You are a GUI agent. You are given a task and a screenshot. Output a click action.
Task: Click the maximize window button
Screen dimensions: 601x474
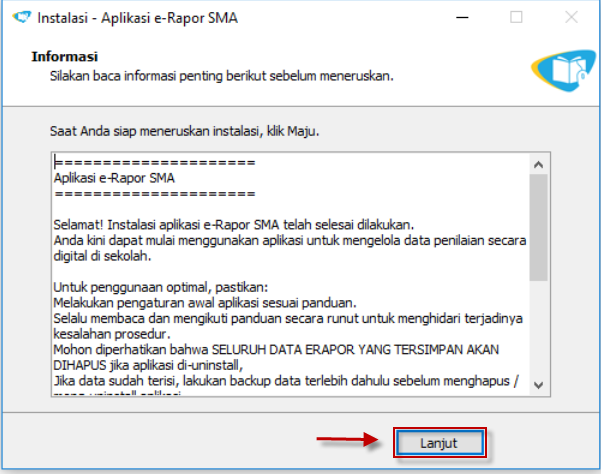click(516, 17)
